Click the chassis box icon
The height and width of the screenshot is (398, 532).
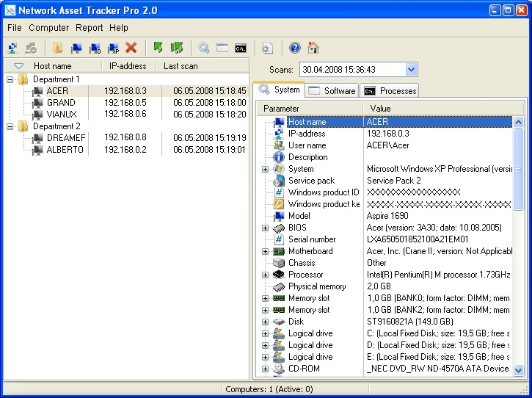tap(279, 263)
